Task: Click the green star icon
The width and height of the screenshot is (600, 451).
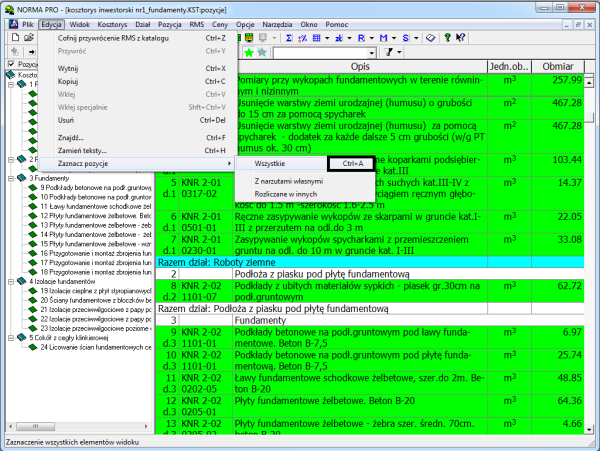Action: tap(248, 51)
